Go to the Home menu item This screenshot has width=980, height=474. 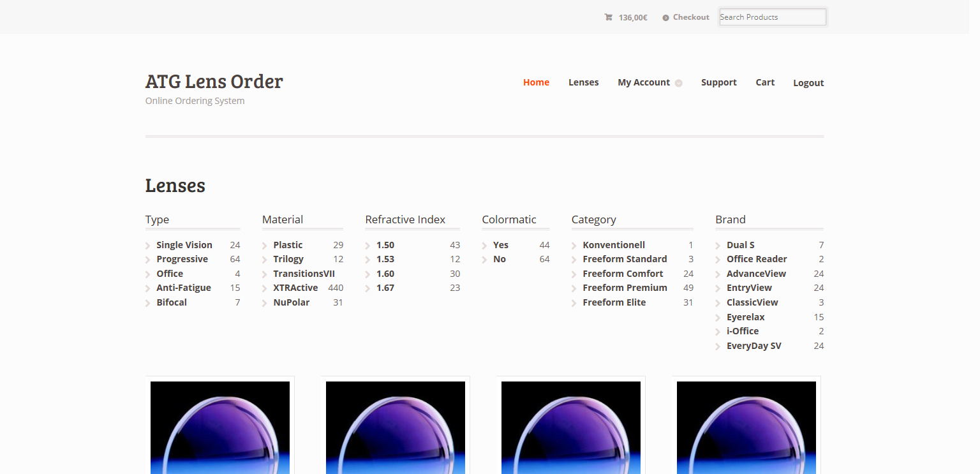(536, 82)
